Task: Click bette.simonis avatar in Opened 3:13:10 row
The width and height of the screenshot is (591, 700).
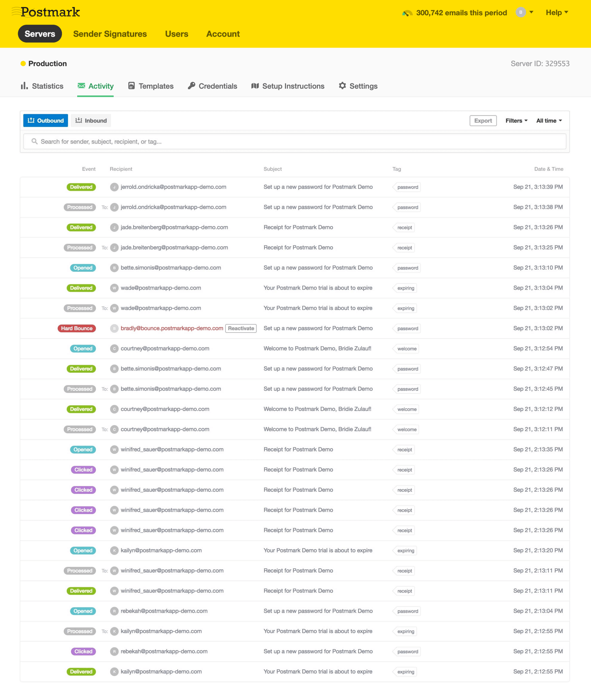Action: point(114,268)
